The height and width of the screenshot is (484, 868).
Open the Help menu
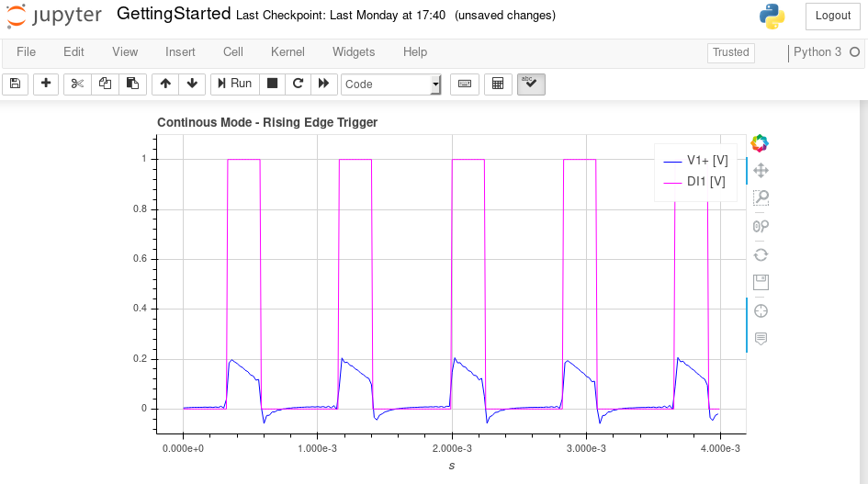coord(415,52)
